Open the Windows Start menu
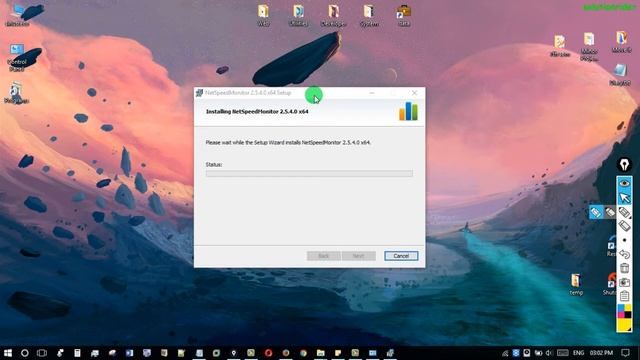The width and height of the screenshot is (640, 360). (x=8, y=353)
